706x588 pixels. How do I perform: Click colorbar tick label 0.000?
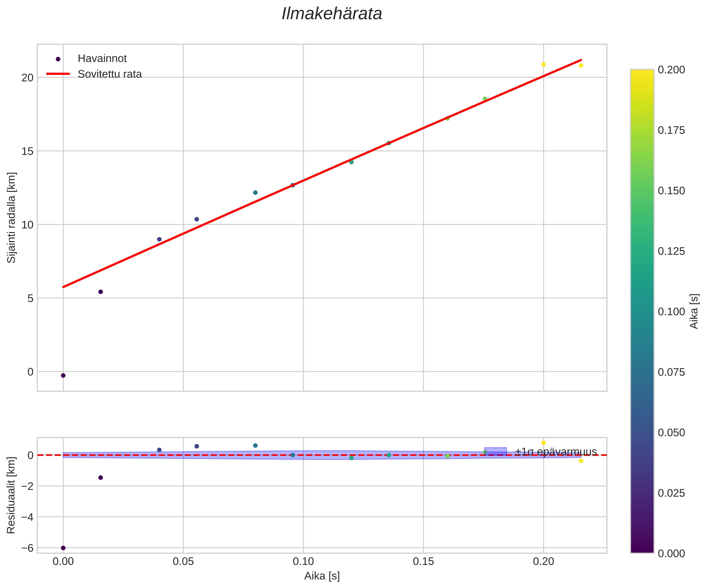coord(671,553)
